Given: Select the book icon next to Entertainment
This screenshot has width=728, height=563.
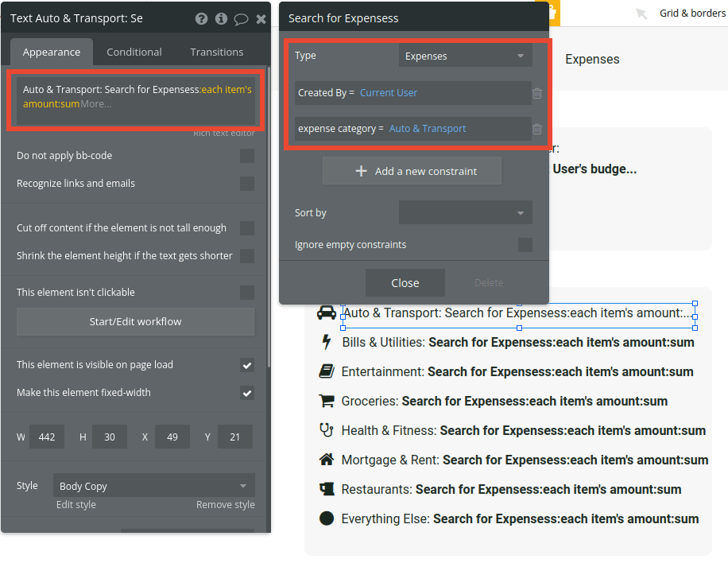Looking at the screenshot, I should point(327,371).
